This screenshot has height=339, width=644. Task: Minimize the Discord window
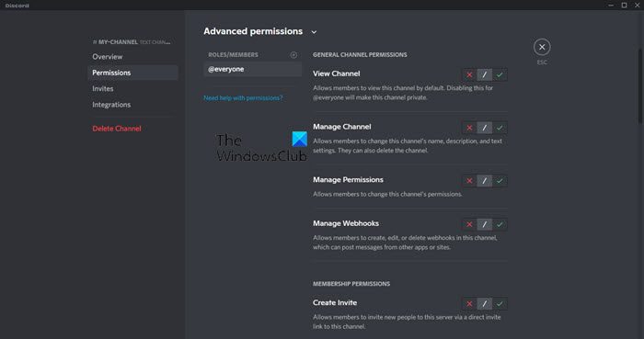pyautogui.click(x=611, y=6)
